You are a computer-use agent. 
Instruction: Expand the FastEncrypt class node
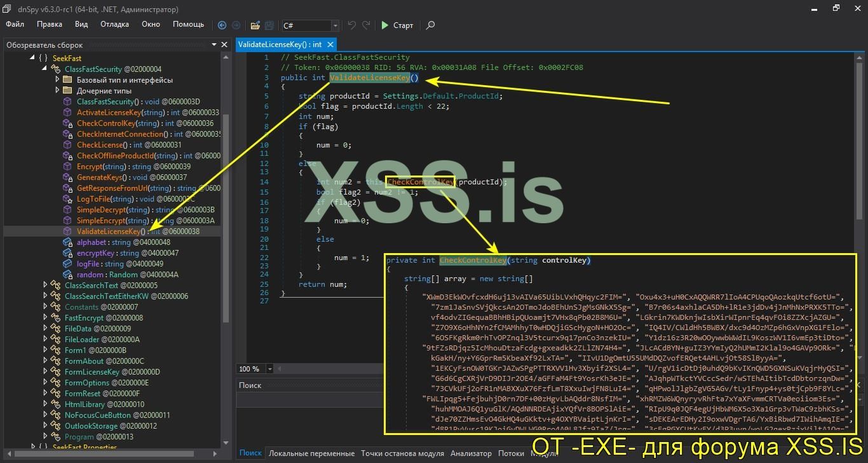(x=44, y=318)
